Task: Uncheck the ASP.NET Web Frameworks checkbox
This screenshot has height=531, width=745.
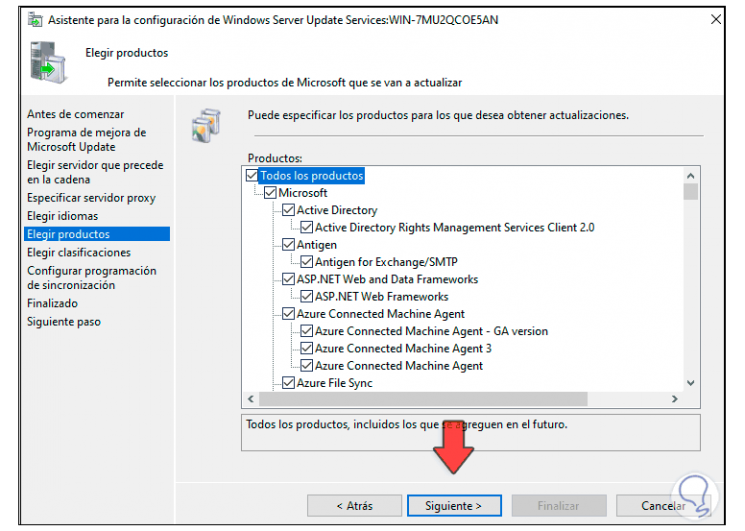Action: (307, 296)
